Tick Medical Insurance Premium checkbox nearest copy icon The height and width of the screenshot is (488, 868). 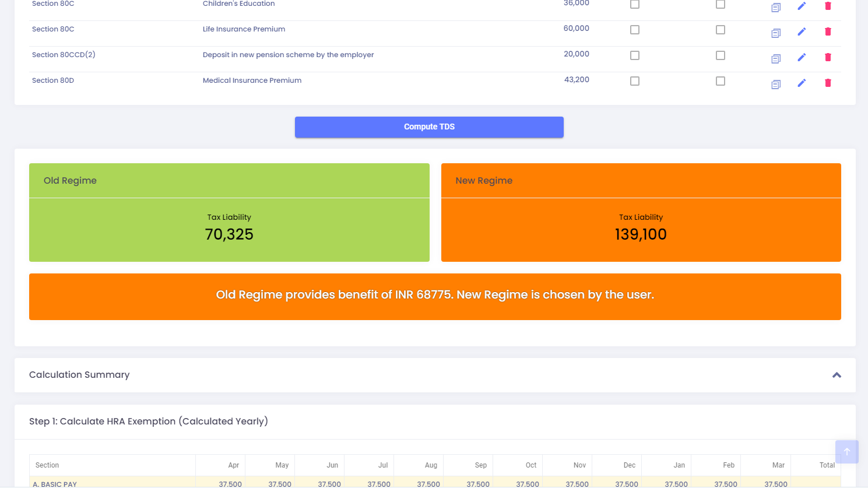721,81
